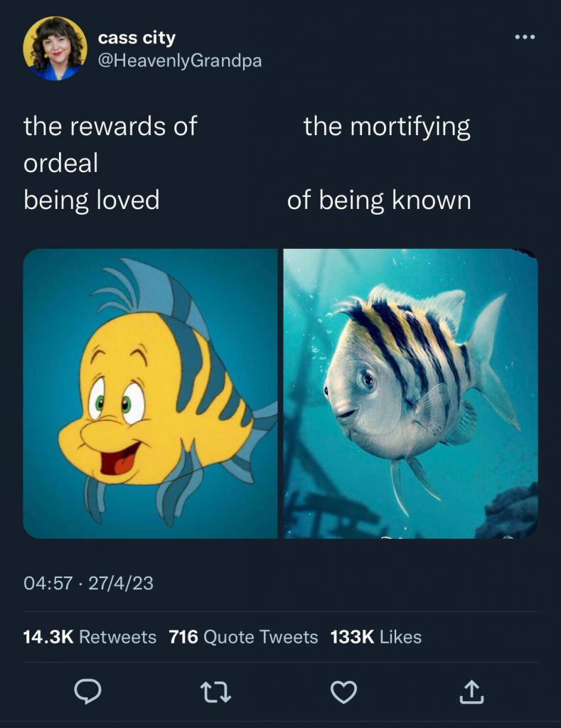Like the tweet with the heart icon
This screenshot has height=728, width=561.
coord(343,691)
